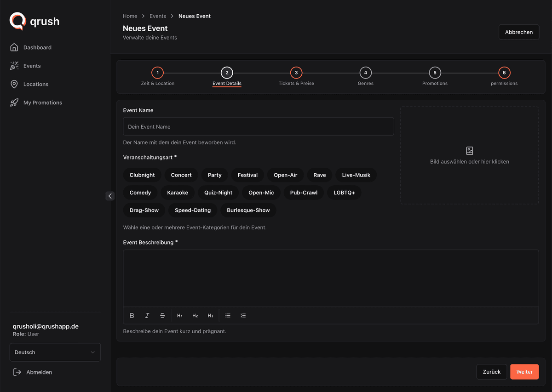552x392 pixels.
Task: Click the Bold formatting icon
Action: (x=132, y=316)
